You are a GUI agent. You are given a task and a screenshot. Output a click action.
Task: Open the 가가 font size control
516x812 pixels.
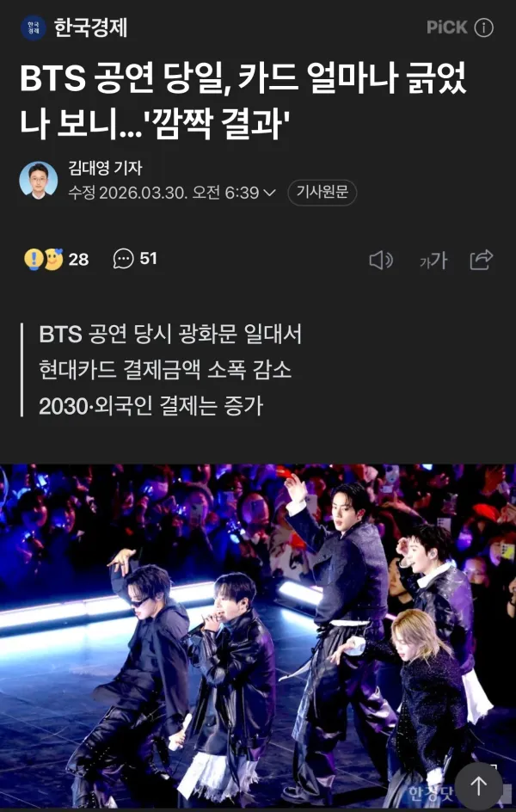click(x=433, y=261)
